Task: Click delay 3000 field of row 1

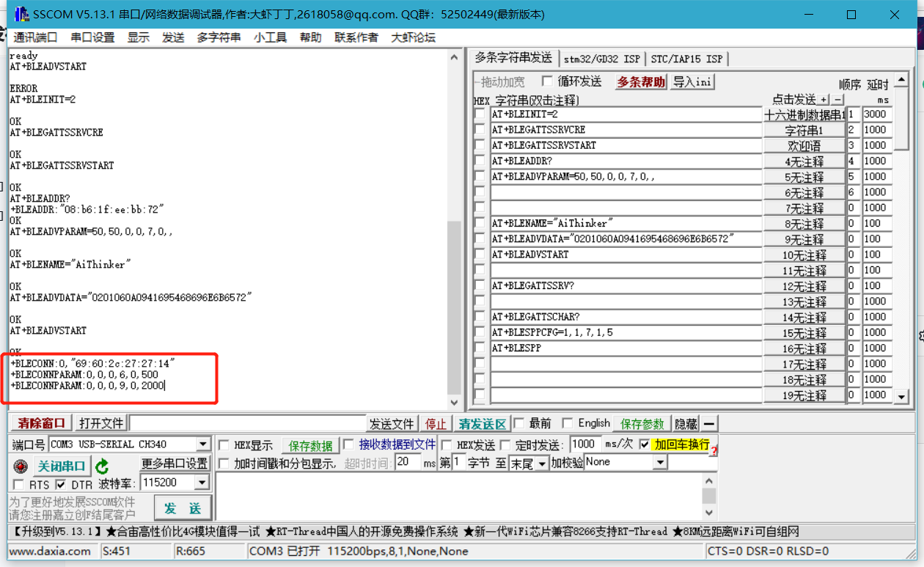Action: (x=877, y=114)
